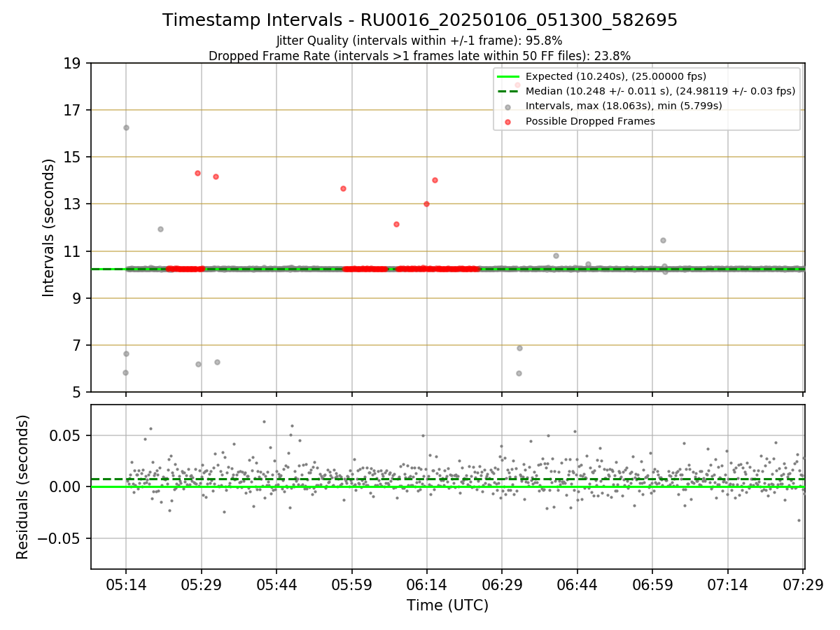
Task: Click the red dot marker in legend
Action: click(x=507, y=121)
